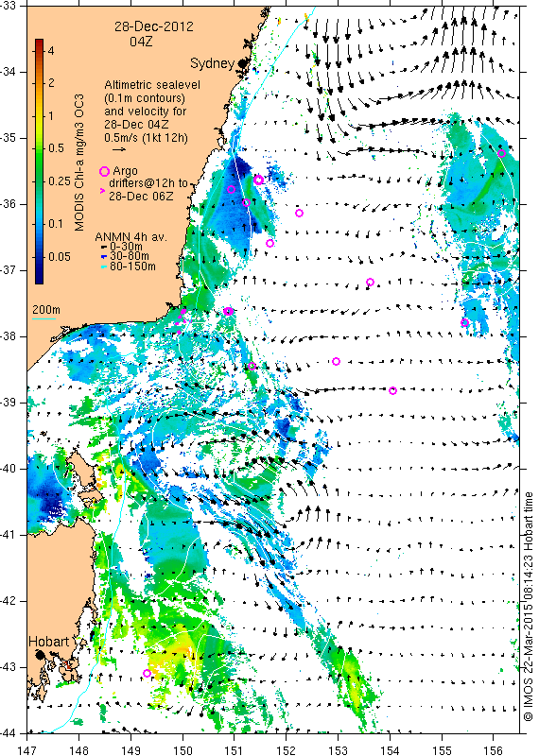Click the latitude axis label '-43'
Image resolution: width=539 pixels, height=756 pixels.
coord(8,667)
